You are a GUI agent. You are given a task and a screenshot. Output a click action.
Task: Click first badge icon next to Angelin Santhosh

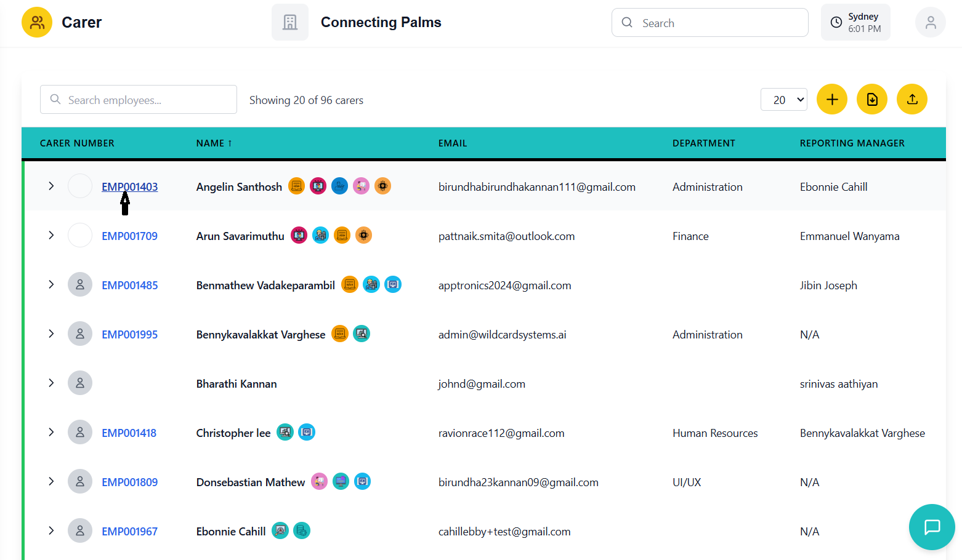[x=297, y=186]
